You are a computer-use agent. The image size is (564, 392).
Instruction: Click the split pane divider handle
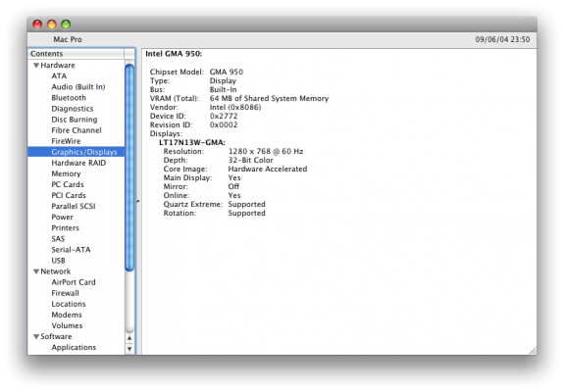(x=138, y=202)
